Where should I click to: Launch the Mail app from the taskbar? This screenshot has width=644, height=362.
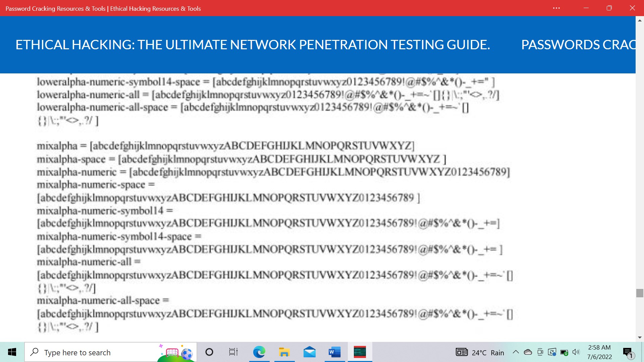(310, 352)
